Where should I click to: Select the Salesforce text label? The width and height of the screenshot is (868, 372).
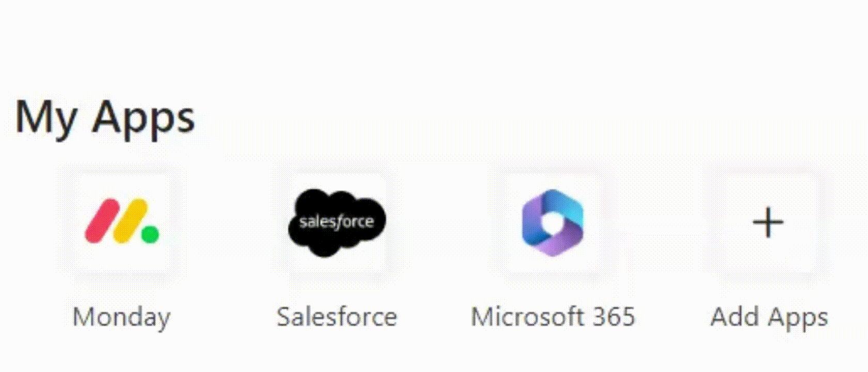337,316
